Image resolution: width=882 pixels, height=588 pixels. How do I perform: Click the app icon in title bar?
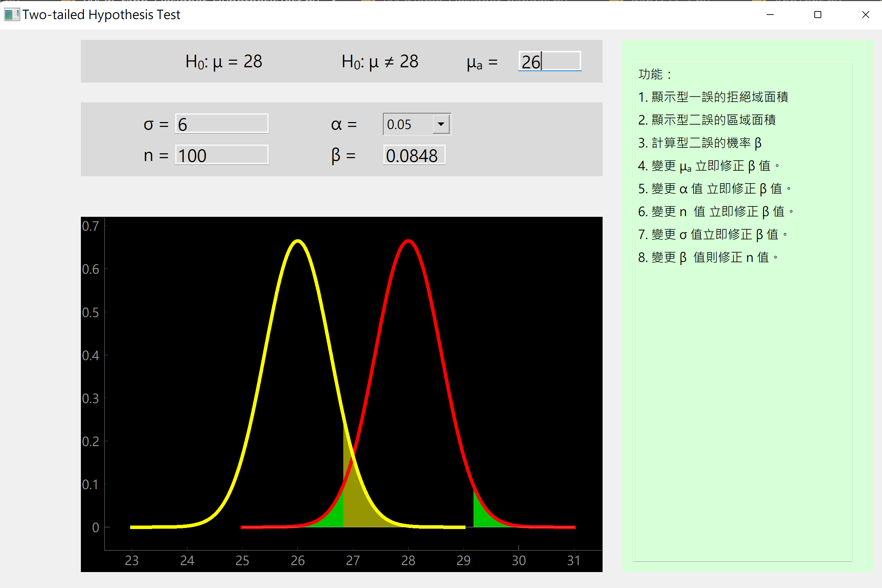12,15
